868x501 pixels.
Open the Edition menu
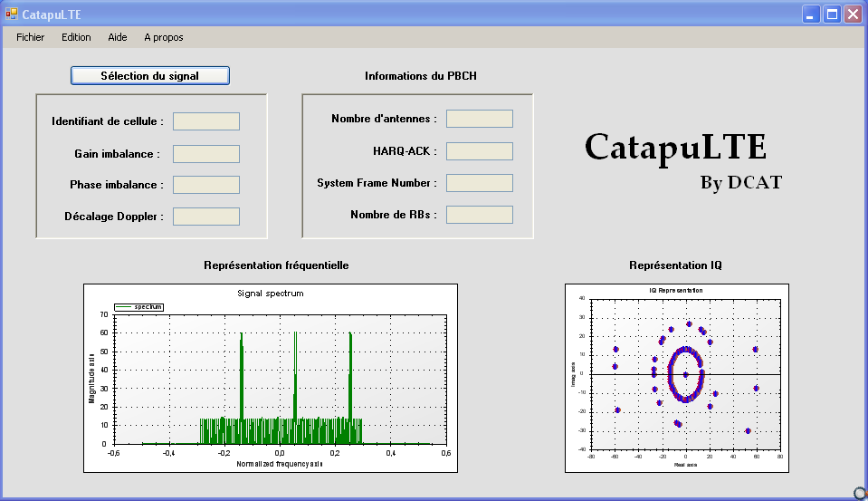[x=76, y=37]
